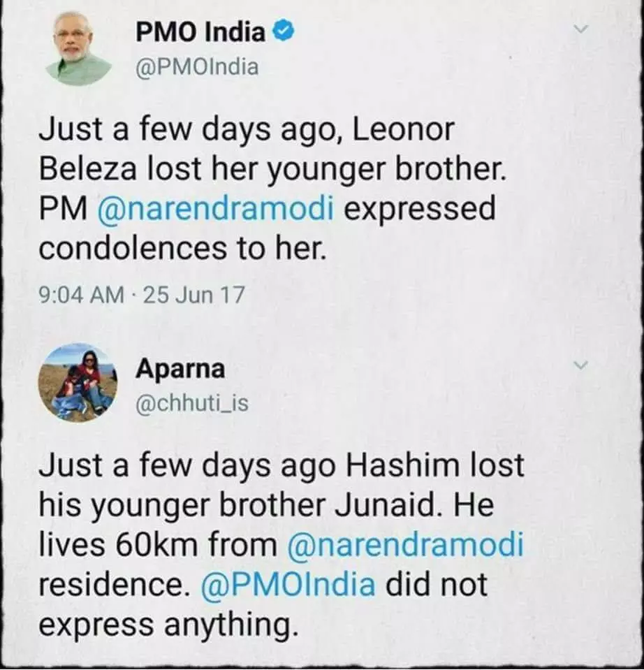Click the @chhuti_is handle
Image resolution: width=644 pixels, height=670 pixels.
[191, 404]
